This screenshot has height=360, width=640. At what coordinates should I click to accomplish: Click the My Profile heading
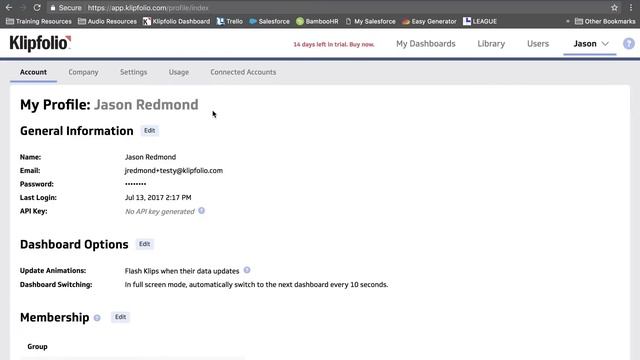click(x=109, y=105)
